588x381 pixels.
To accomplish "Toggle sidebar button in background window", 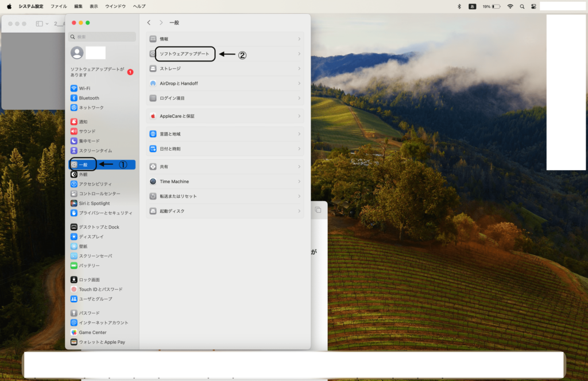I will [39, 24].
